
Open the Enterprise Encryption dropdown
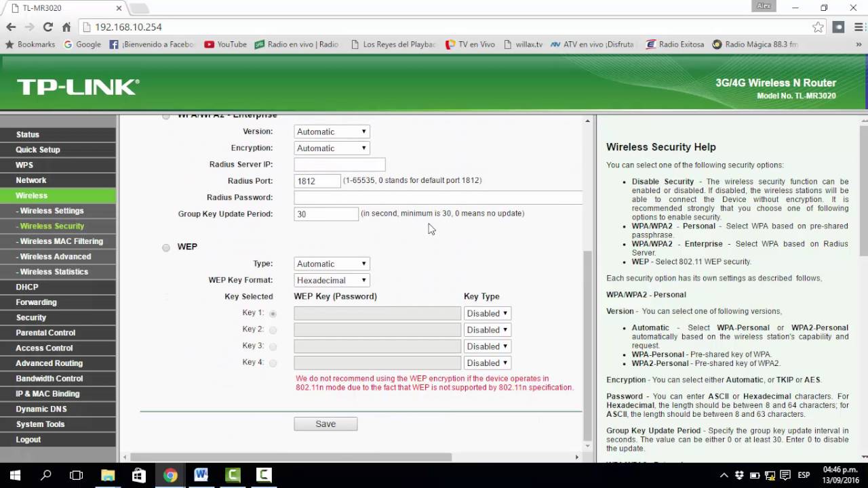click(332, 148)
